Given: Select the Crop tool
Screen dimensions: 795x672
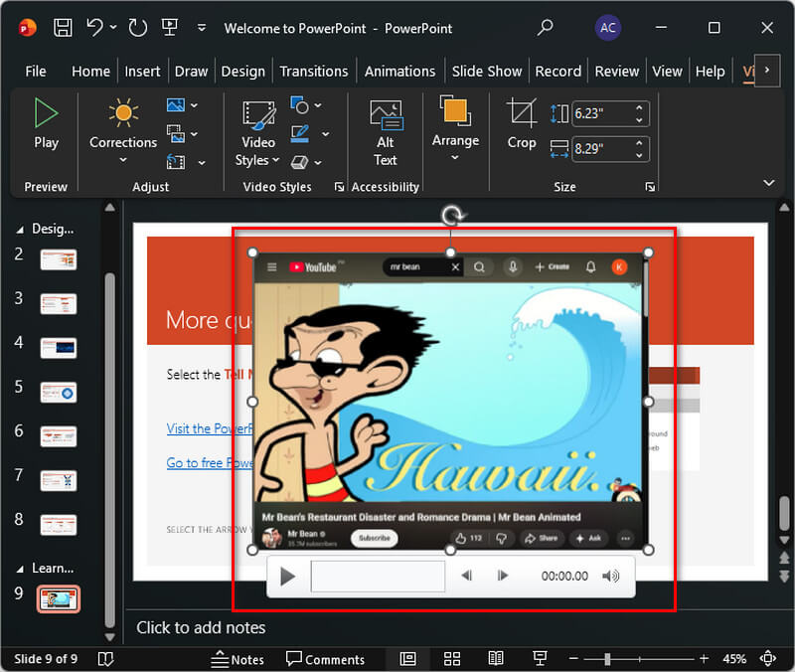Looking at the screenshot, I should (521, 124).
